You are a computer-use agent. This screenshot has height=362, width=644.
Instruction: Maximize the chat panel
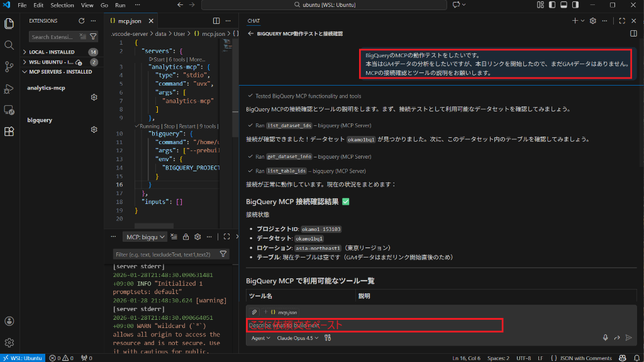622,21
